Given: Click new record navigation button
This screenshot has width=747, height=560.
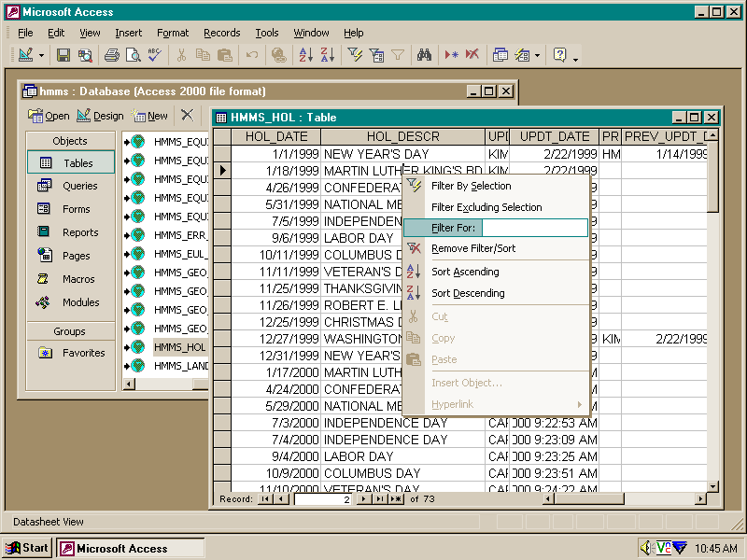Looking at the screenshot, I should tap(396, 499).
